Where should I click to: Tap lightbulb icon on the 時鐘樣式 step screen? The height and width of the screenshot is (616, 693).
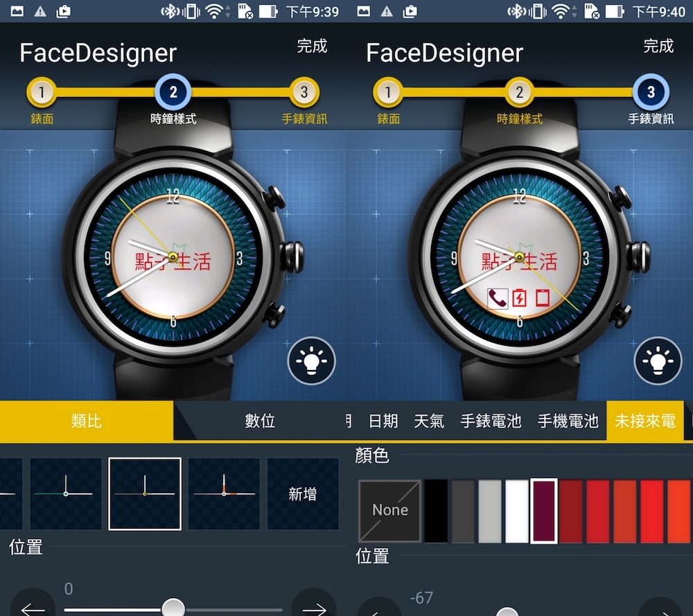(311, 360)
